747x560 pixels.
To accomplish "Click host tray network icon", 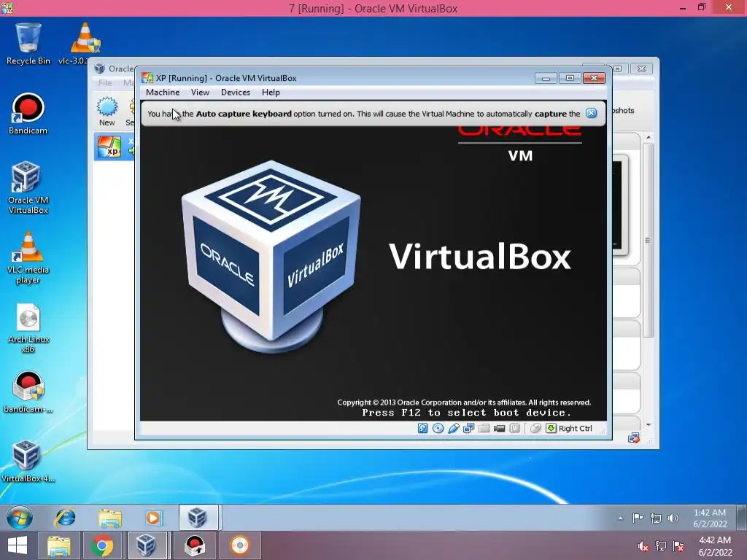I will (x=661, y=546).
